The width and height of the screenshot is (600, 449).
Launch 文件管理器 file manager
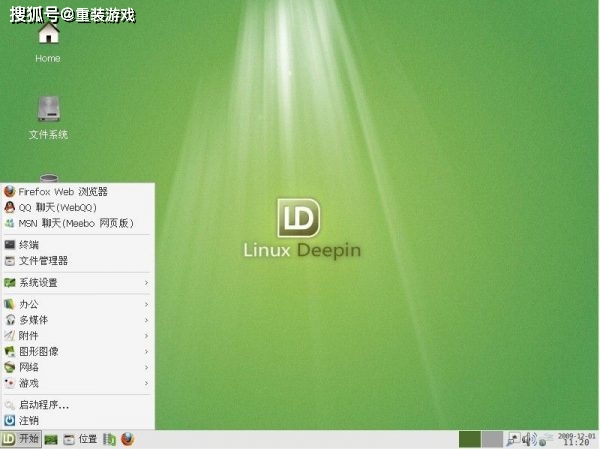(x=78, y=261)
